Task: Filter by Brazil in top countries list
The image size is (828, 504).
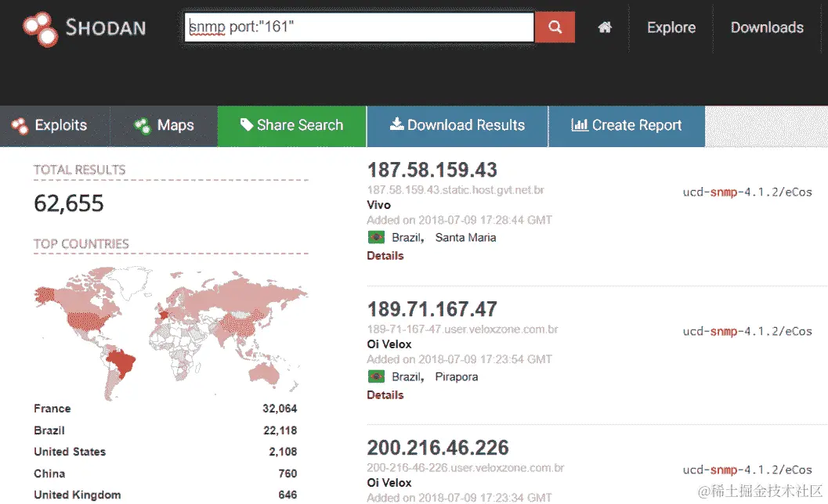Action: [x=49, y=430]
